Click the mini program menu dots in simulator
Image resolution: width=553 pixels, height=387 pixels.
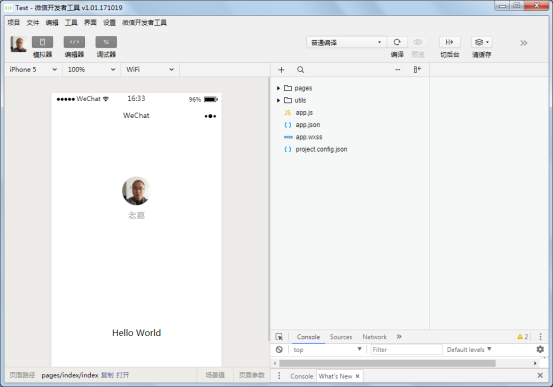(x=210, y=116)
